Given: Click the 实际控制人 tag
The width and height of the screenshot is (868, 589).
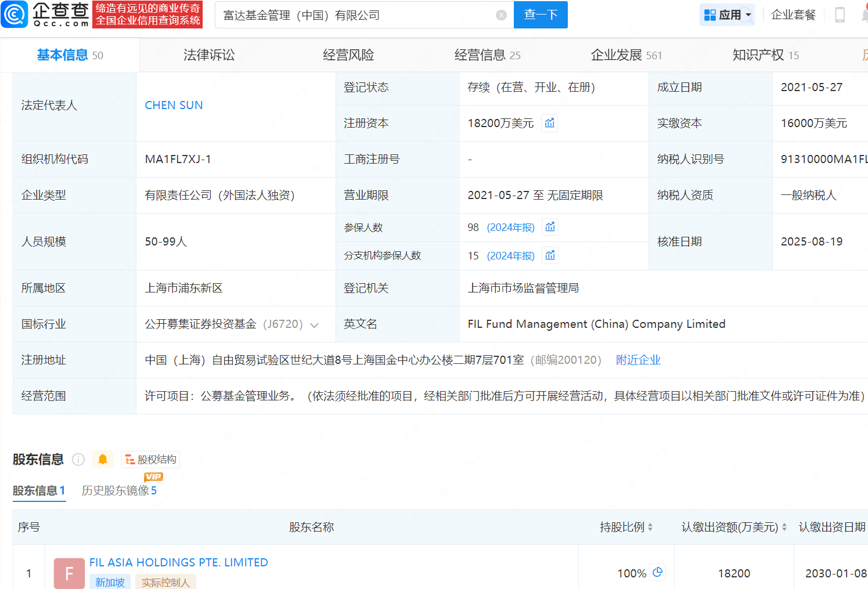Looking at the screenshot, I should (165, 582).
